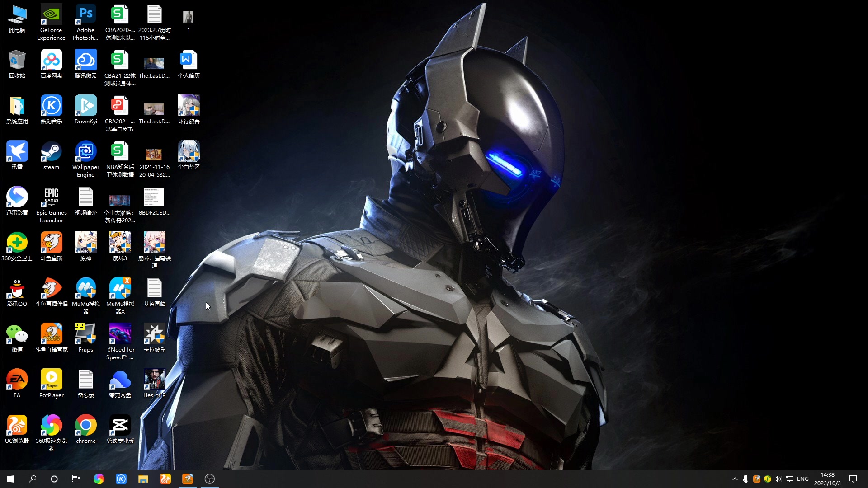Select the Epic Games Launcher icon

(x=52, y=205)
